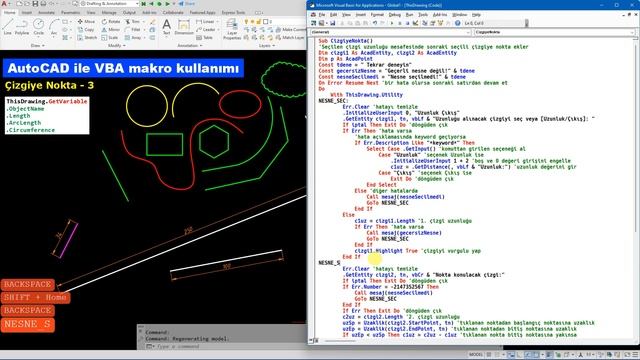Click the Express Tools ribbon tab

click(233, 13)
